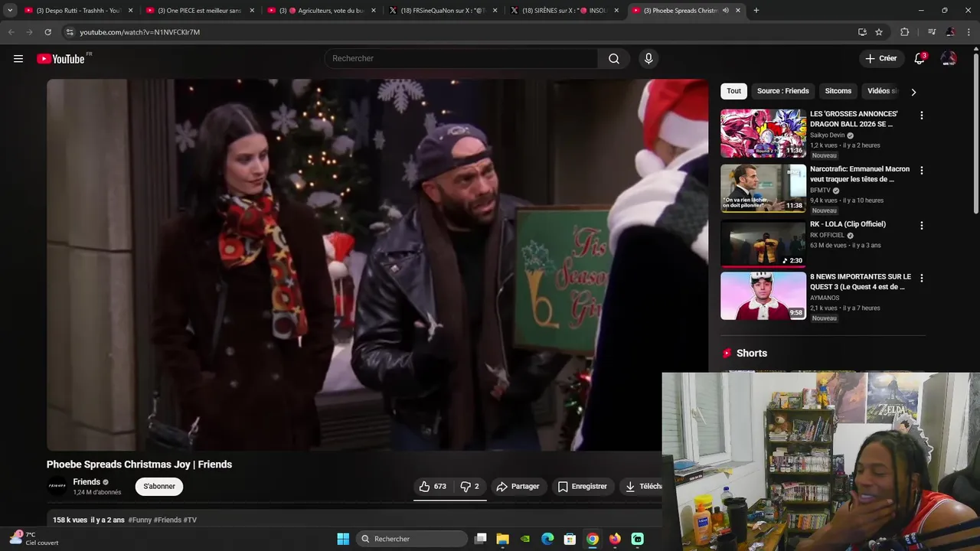Open the Windows Start menu
Screen dimensions: 980x551
coord(343,539)
